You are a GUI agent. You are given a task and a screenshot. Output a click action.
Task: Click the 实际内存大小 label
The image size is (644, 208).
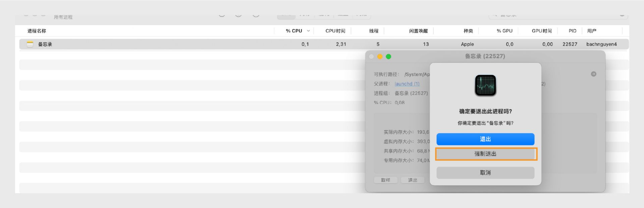point(399,132)
